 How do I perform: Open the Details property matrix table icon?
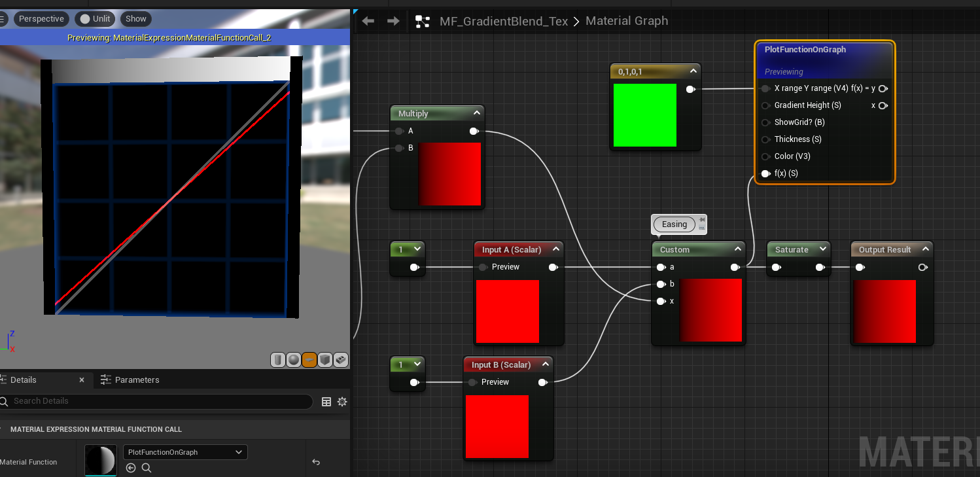326,402
